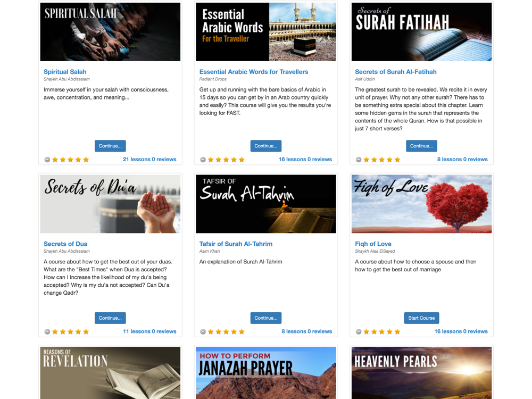Click second star under Secrets of Dua card
This screenshot has height=399, width=532.
(x=63, y=331)
